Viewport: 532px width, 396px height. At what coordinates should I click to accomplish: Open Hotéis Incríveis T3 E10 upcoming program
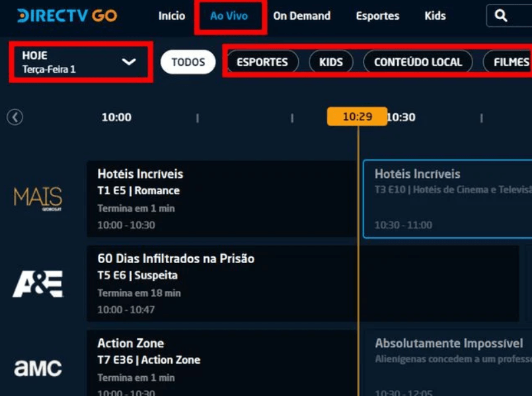pos(447,199)
